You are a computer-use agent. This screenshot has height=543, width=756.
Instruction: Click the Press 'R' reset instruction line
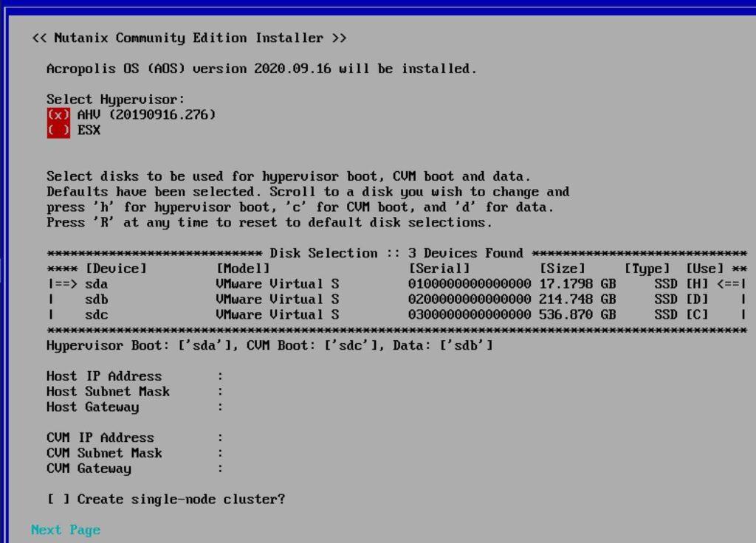[269, 223]
